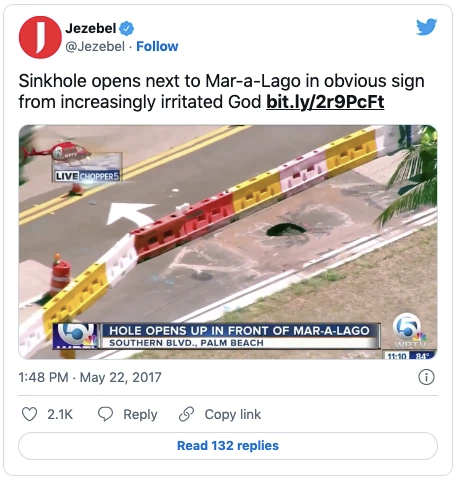Viewport: 461px width, 481px height.
Task: Select the Copy link text
Action: (233, 414)
